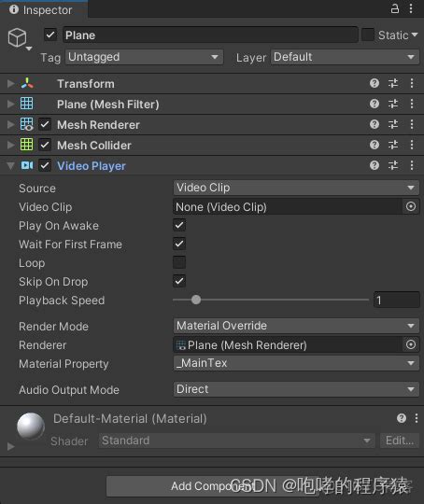This screenshot has height=504, width=424.
Task: Open Mesh Renderer presets icon
Action: coord(393,124)
